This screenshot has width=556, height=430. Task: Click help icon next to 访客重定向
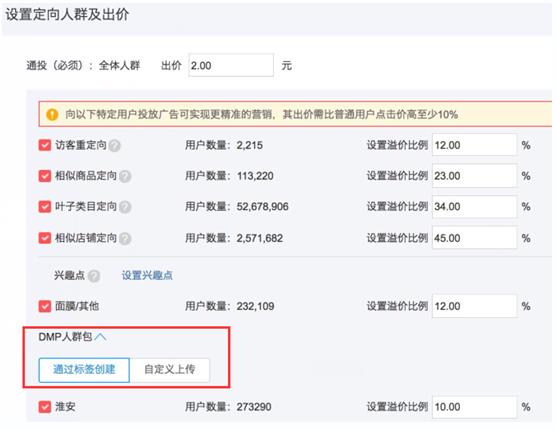pos(114,146)
